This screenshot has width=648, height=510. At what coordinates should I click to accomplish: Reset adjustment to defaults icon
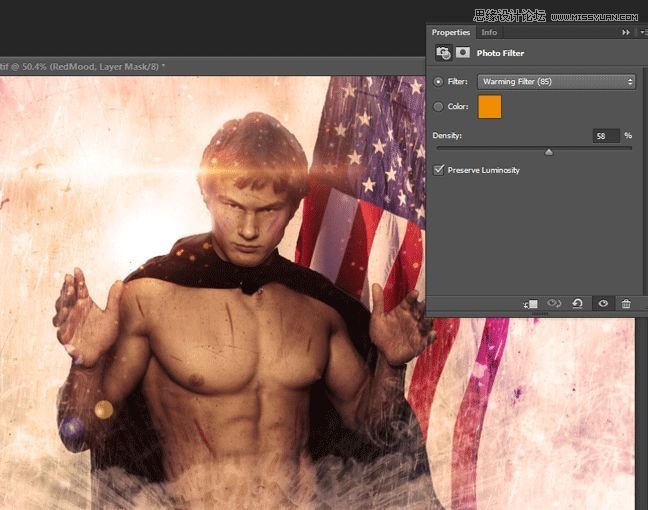(x=577, y=304)
